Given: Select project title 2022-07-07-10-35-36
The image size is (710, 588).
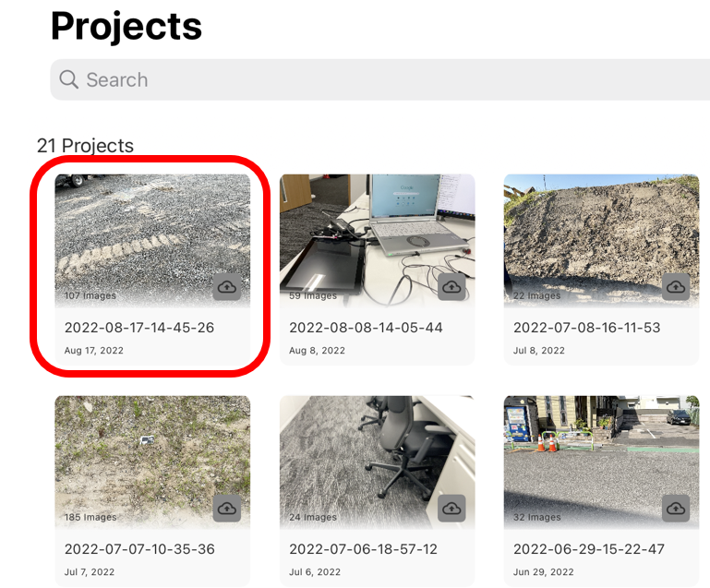Looking at the screenshot, I should [139, 549].
